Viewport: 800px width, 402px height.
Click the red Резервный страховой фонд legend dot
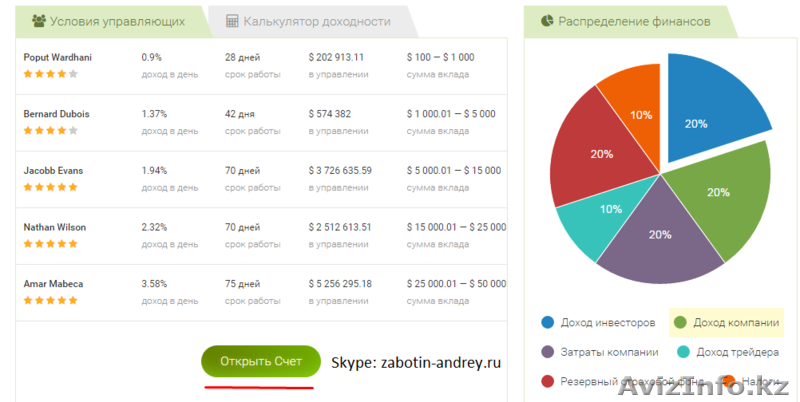point(547,381)
